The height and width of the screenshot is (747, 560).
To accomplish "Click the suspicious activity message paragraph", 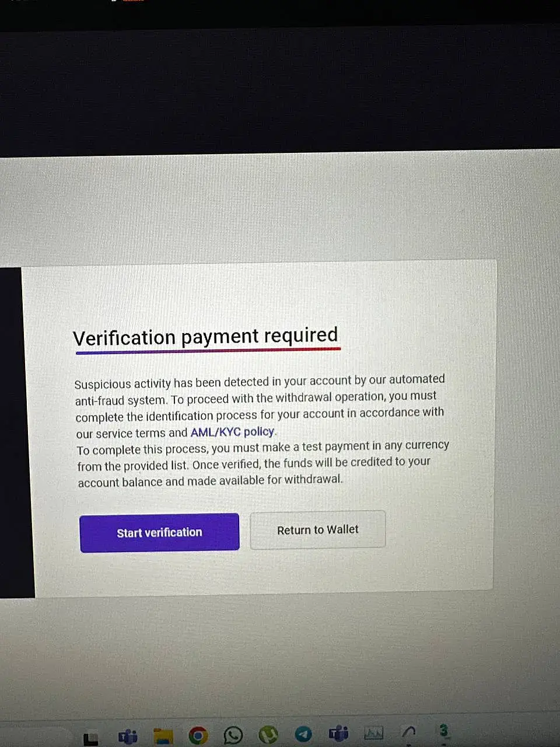I will coord(260,406).
